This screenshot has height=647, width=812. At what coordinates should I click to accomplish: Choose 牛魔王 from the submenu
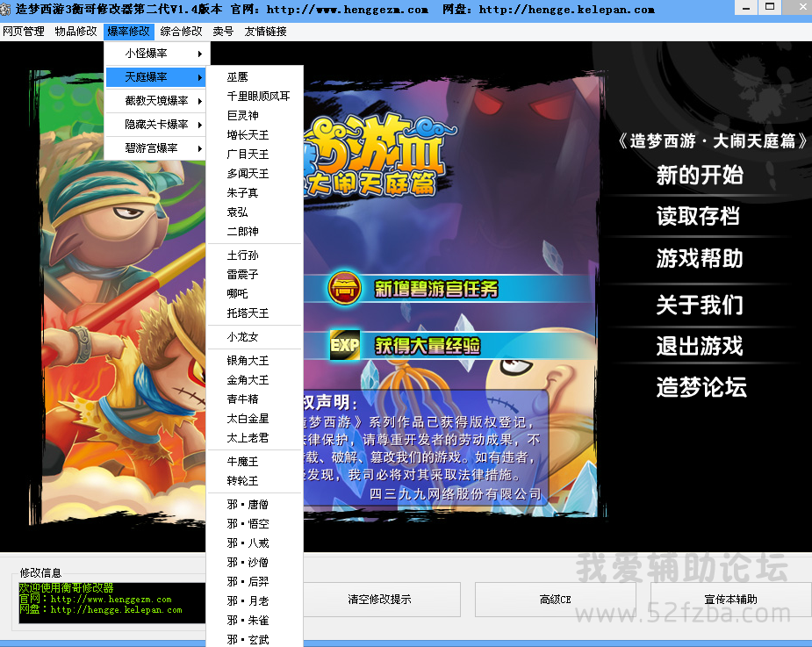(255, 462)
